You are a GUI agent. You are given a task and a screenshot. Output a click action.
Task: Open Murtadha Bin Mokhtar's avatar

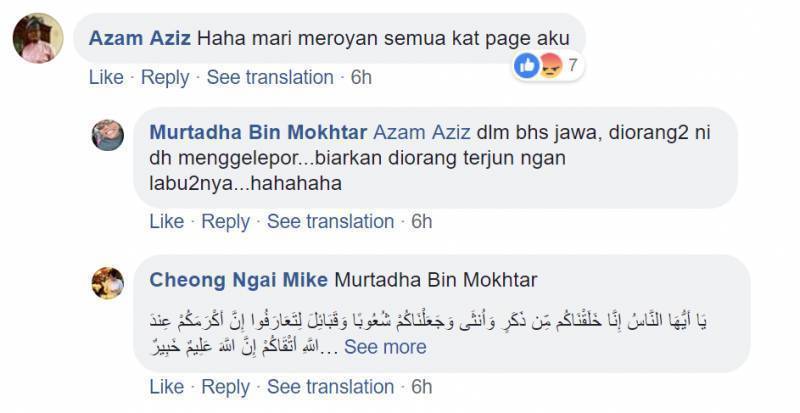click(108, 135)
